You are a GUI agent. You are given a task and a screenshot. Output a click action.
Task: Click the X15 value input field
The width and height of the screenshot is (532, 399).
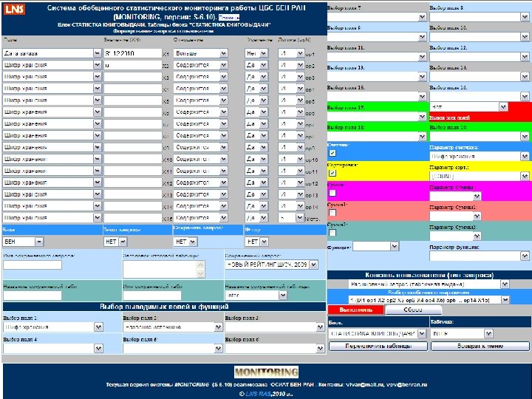133,218
